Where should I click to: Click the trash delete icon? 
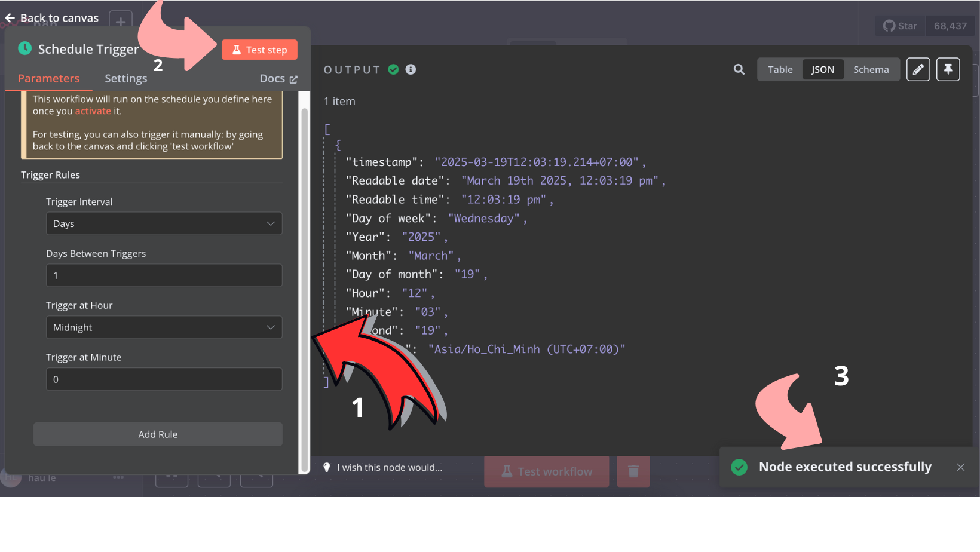(x=633, y=471)
